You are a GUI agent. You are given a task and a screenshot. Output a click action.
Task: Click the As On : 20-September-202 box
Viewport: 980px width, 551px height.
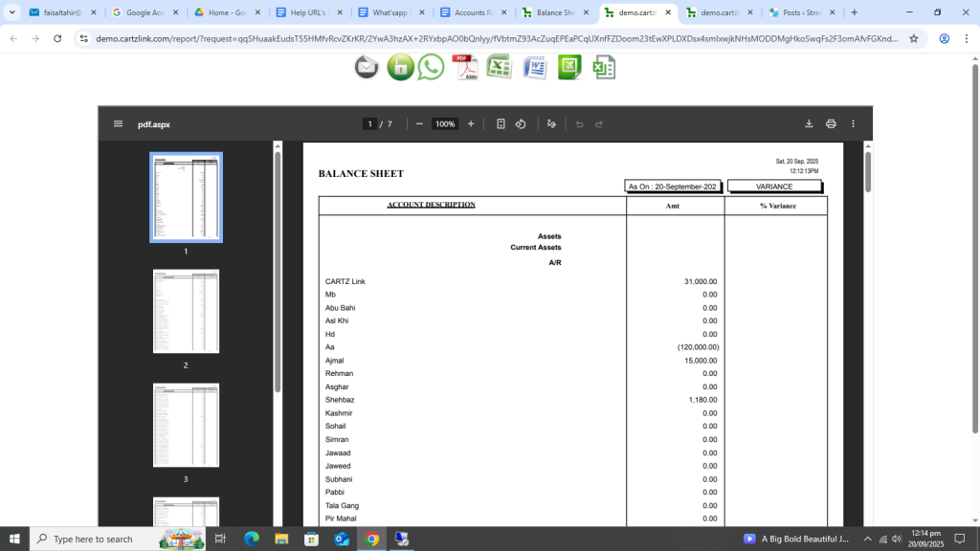[x=673, y=187]
